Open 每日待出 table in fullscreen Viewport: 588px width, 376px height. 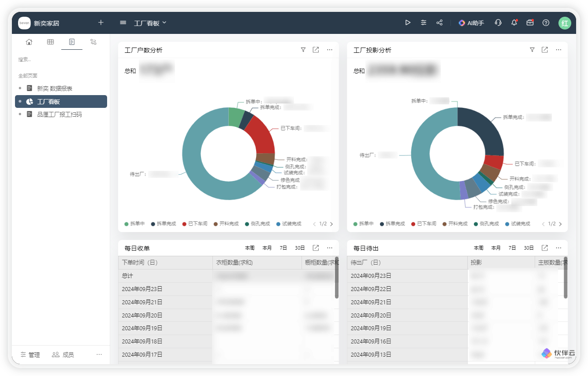545,248
